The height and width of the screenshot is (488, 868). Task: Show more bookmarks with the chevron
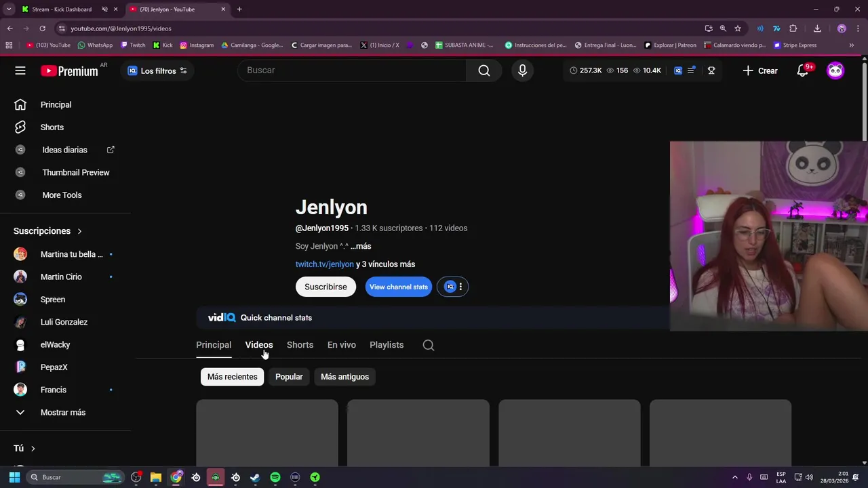pos(852,45)
